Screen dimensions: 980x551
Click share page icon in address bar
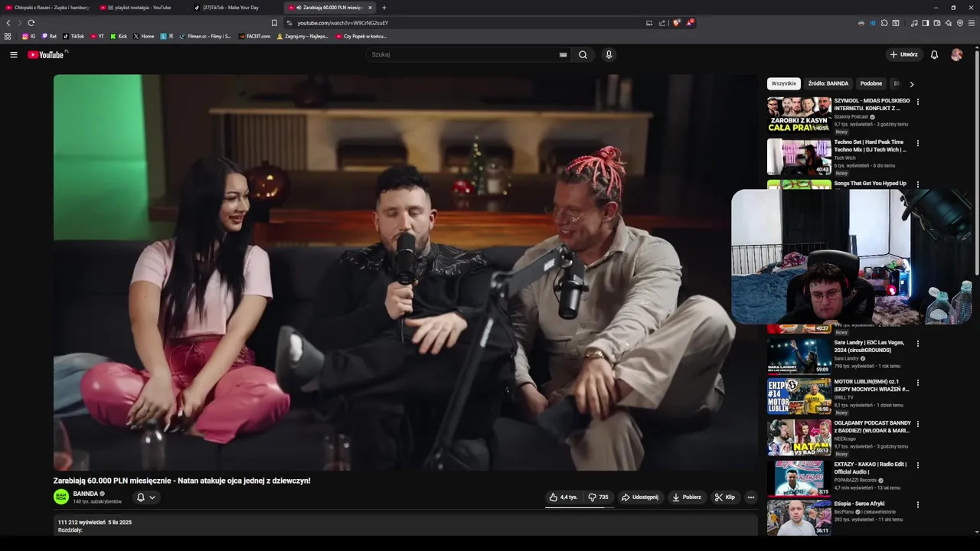click(x=661, y=23)
